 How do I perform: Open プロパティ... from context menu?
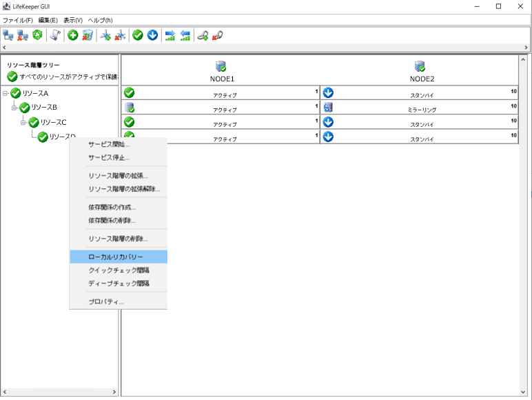coord(119,301)
